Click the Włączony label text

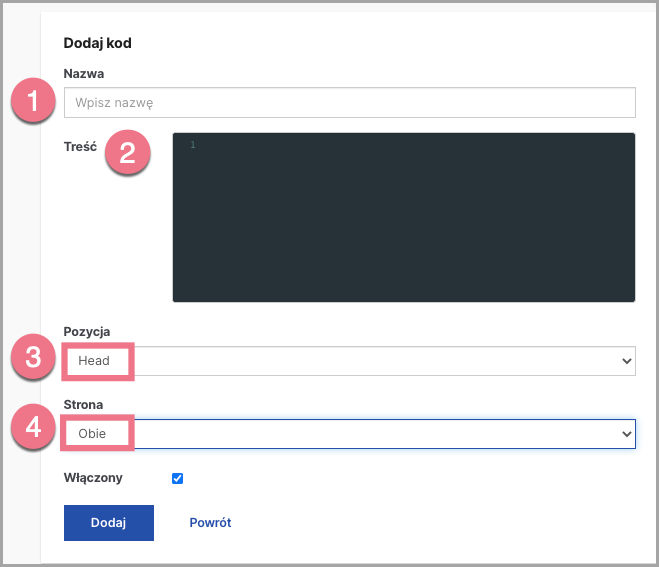point(93,478)
